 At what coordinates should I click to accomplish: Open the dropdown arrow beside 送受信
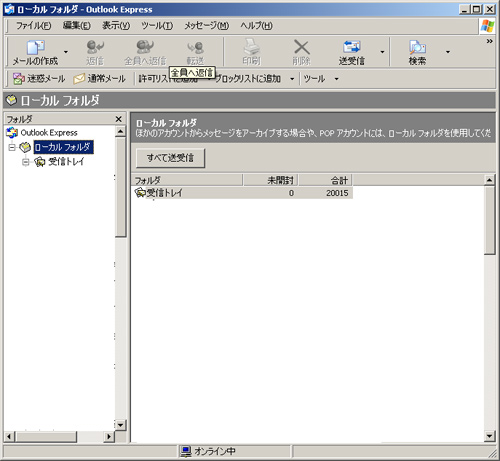(382, 52)
